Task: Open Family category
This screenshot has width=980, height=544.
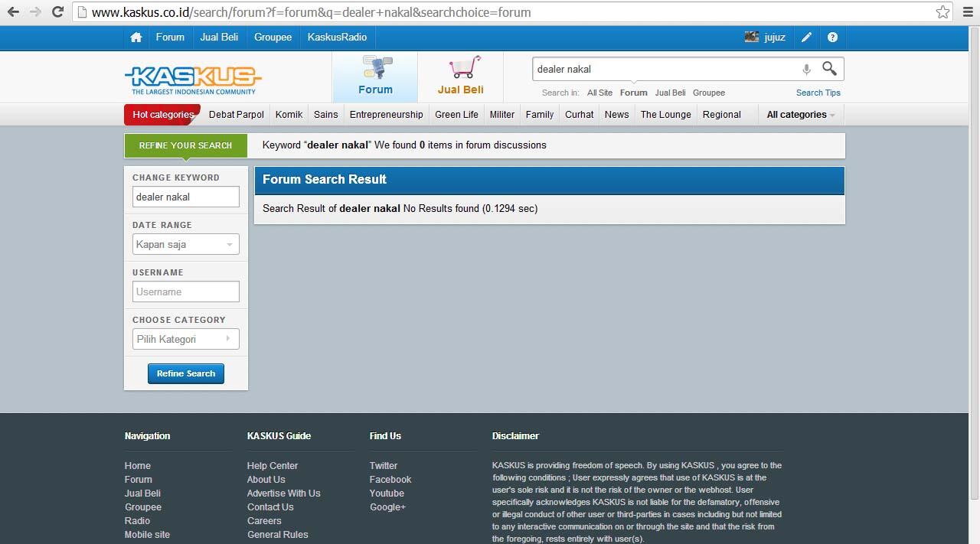Action: coord(540,115)
